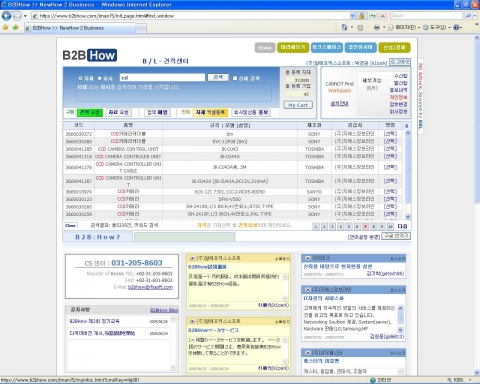Open the dropdown arrow beside the Print icon

[x=384, y=28]
